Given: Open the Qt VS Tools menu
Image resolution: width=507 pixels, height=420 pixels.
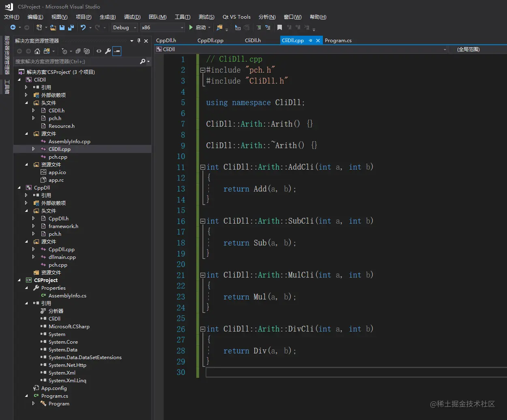Looking at the screenshot, I should (236, 17).
